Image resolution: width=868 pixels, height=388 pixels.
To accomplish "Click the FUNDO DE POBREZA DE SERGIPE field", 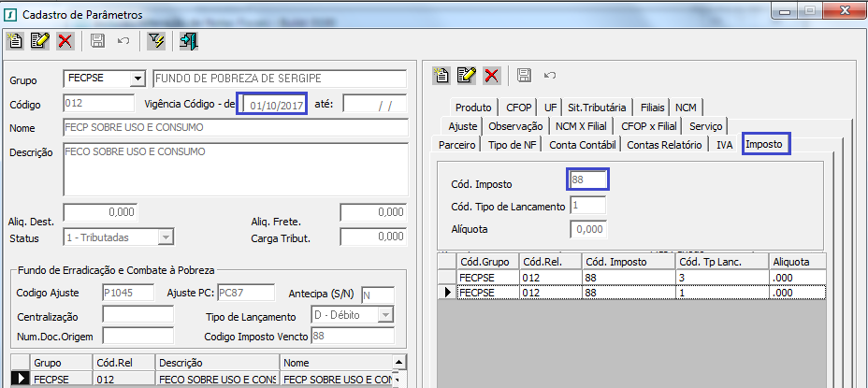I will pyautogui.click(x=280, y=79).
